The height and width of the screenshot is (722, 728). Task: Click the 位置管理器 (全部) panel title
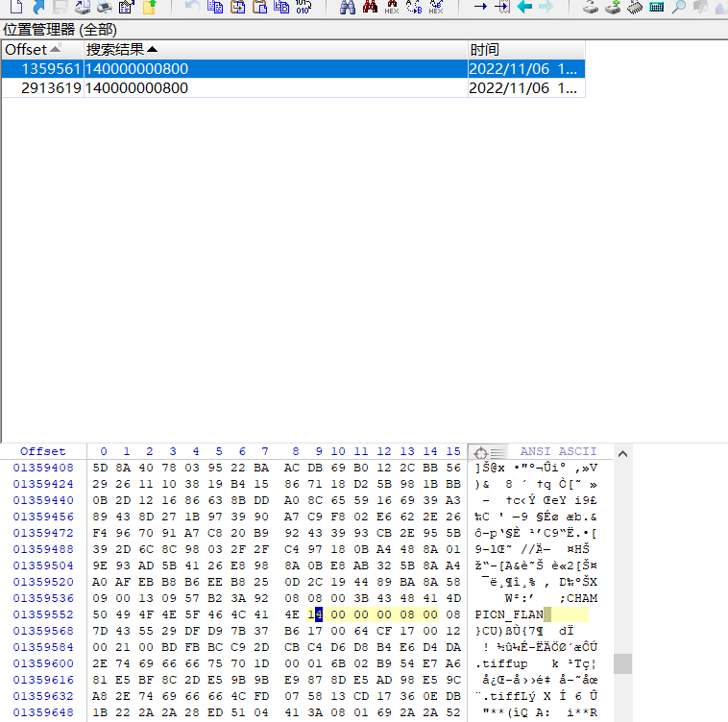point(60,30)
